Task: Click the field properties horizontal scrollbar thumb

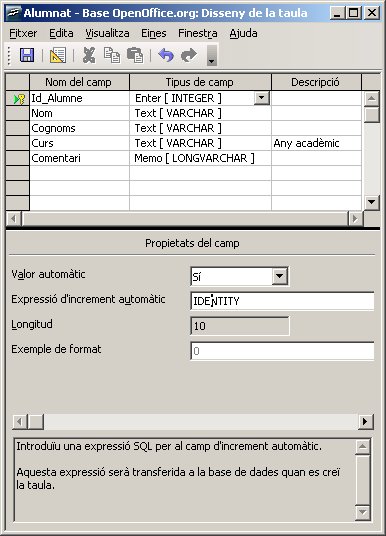Action: 35,422
